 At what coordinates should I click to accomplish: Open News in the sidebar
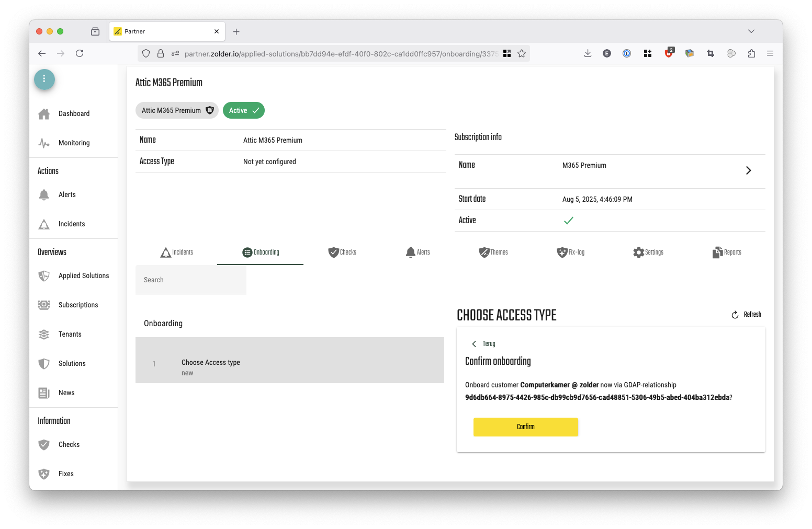coord(66,393)
